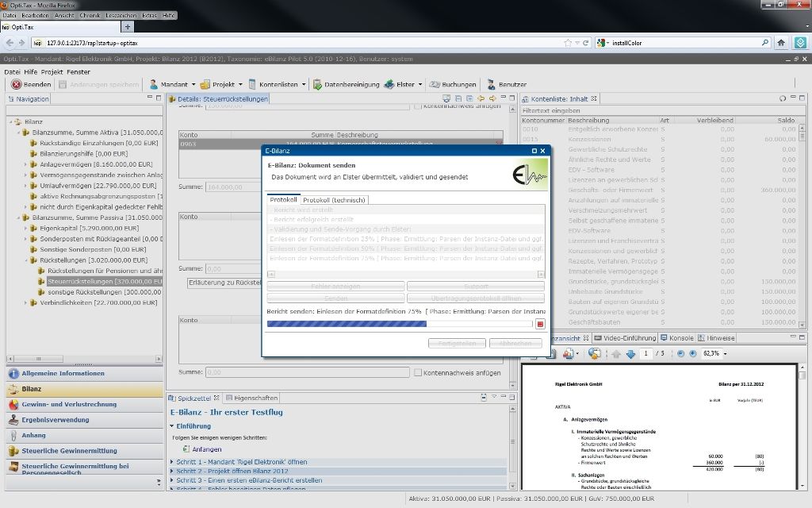Click the back arrow in Details panel header
Image resolution: width=812 pixels, height=508 pixels.
(x=481, y=98)
